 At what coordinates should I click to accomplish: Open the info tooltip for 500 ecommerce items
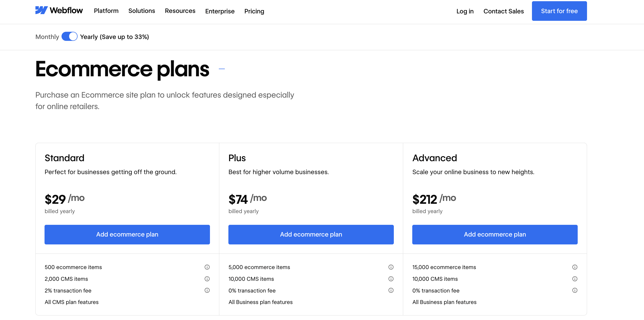click(x=207, y=267)
